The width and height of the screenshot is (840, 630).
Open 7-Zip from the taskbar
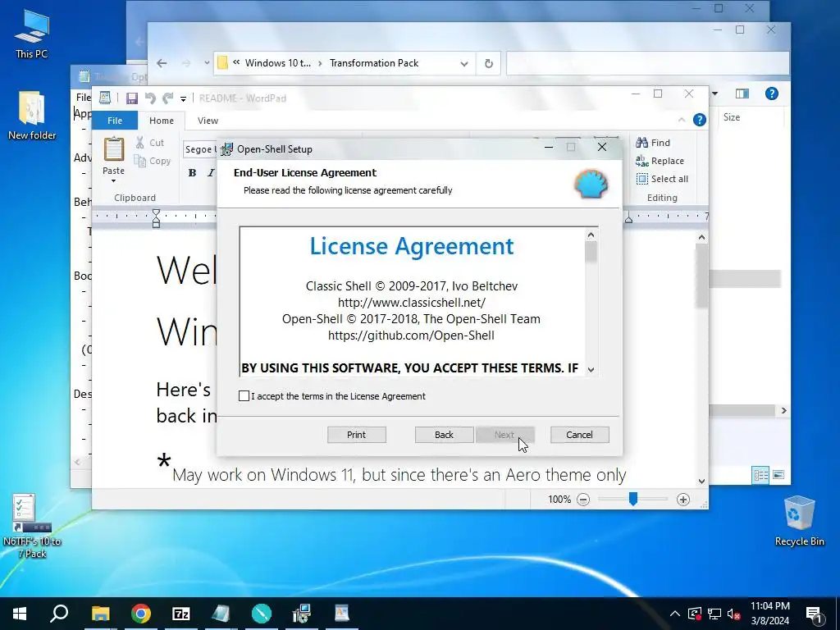point(181,614)
